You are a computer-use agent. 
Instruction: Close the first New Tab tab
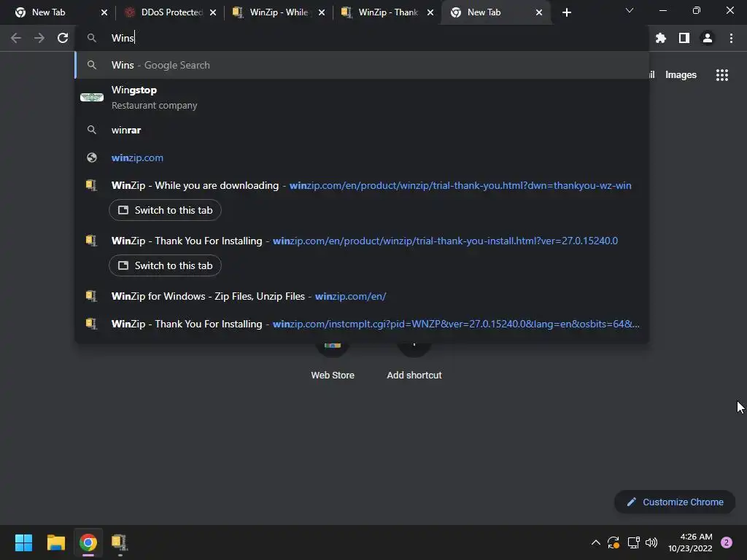click(104, 13)
